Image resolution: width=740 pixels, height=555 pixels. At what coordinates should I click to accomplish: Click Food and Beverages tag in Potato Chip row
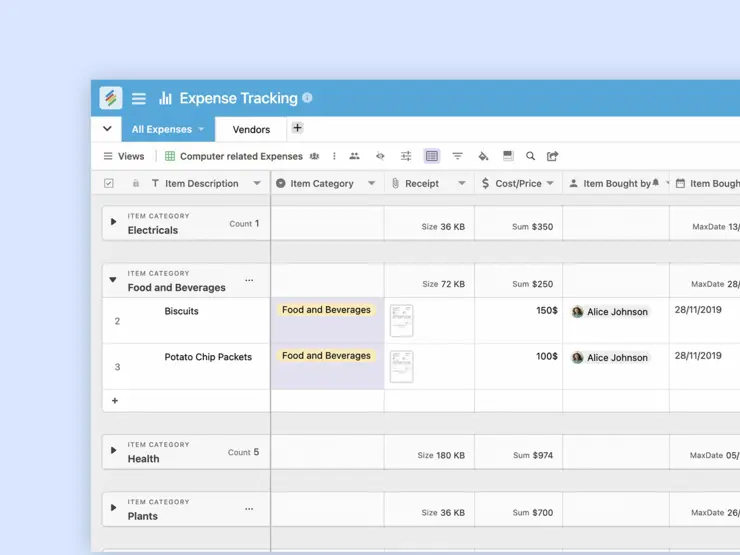pos(326,356)
